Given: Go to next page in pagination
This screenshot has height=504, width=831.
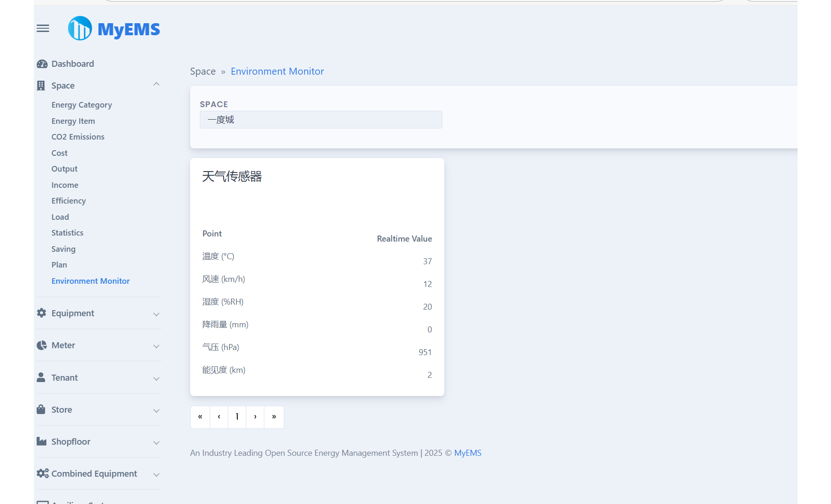Looking at the screenshot, I should coord(255,417).
